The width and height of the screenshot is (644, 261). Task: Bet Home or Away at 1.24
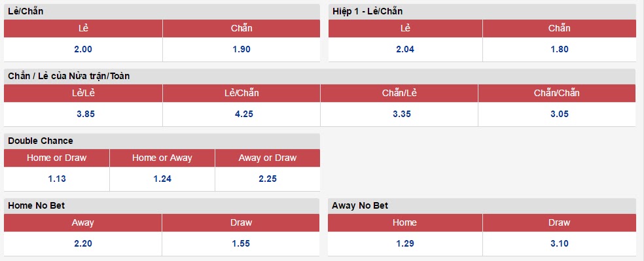[x=162, y=179]
